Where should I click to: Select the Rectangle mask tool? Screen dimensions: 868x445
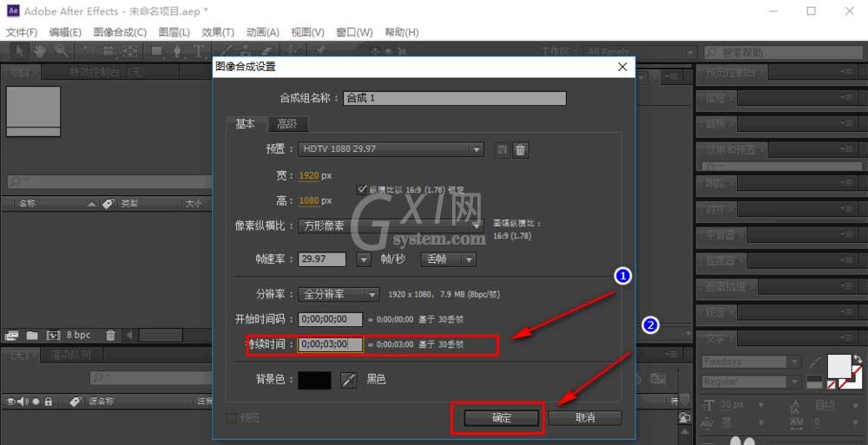point(157,51)
